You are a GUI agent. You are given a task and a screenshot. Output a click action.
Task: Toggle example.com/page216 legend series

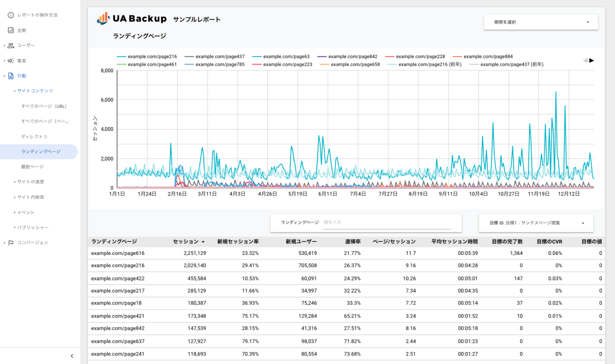pyautogui.click(x=147, y=57)
